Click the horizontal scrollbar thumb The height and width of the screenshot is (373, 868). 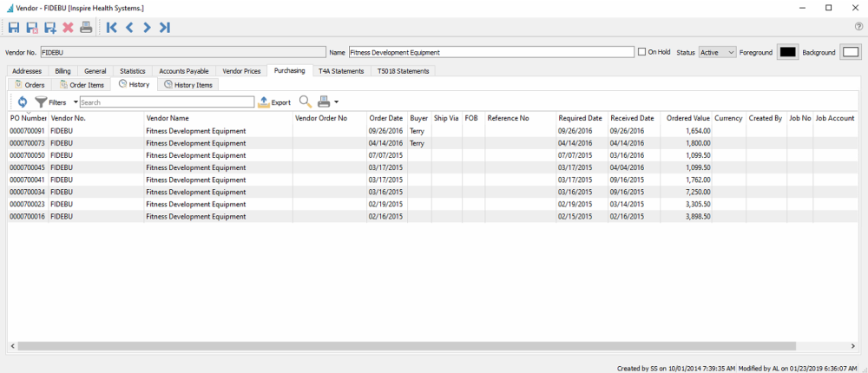click(407, 346)
